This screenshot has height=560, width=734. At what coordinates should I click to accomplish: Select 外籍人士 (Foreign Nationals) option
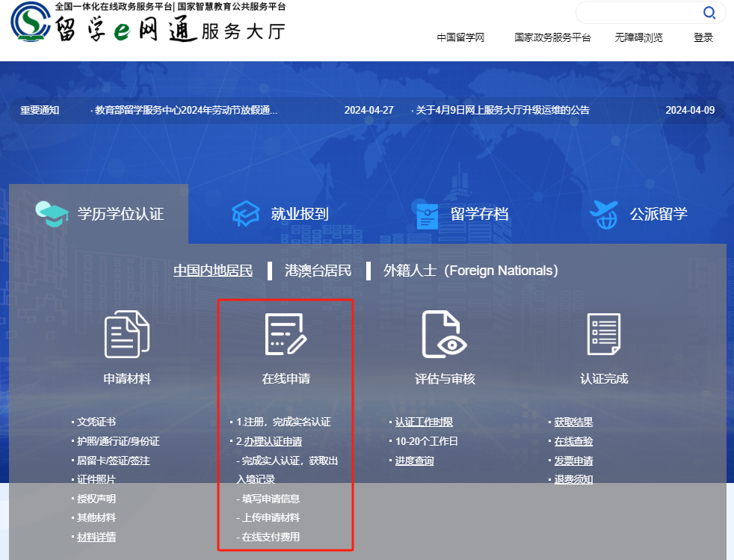tap(471, 271)
